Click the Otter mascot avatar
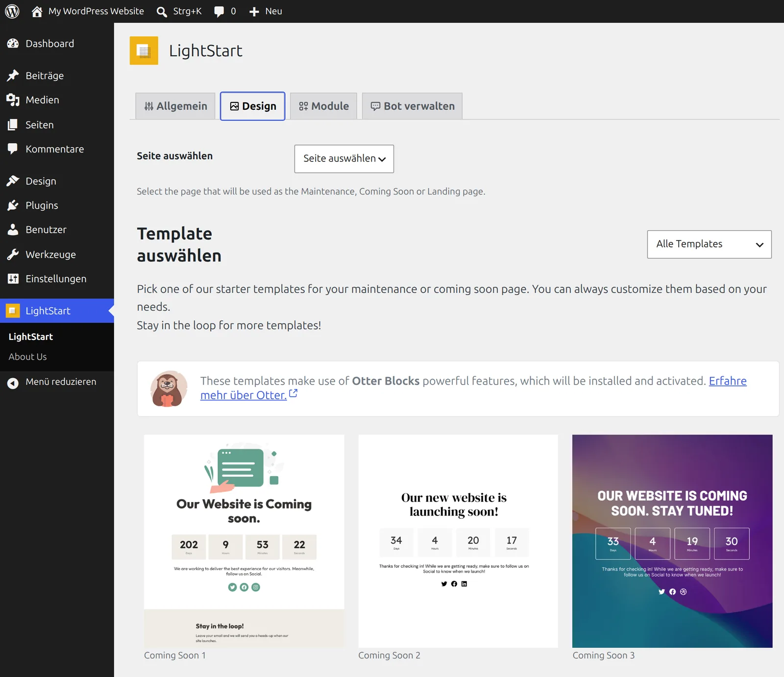 [x=169, y=389]
